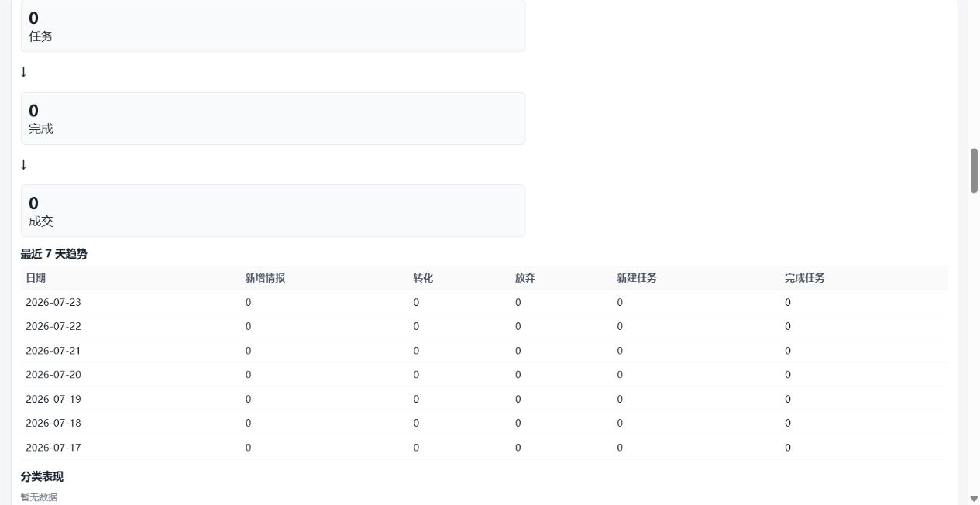Click the 最近 7 天趋势 heading
Viewport: 980px width, 505px height.
pyautogui.click(x=54, y=254)
